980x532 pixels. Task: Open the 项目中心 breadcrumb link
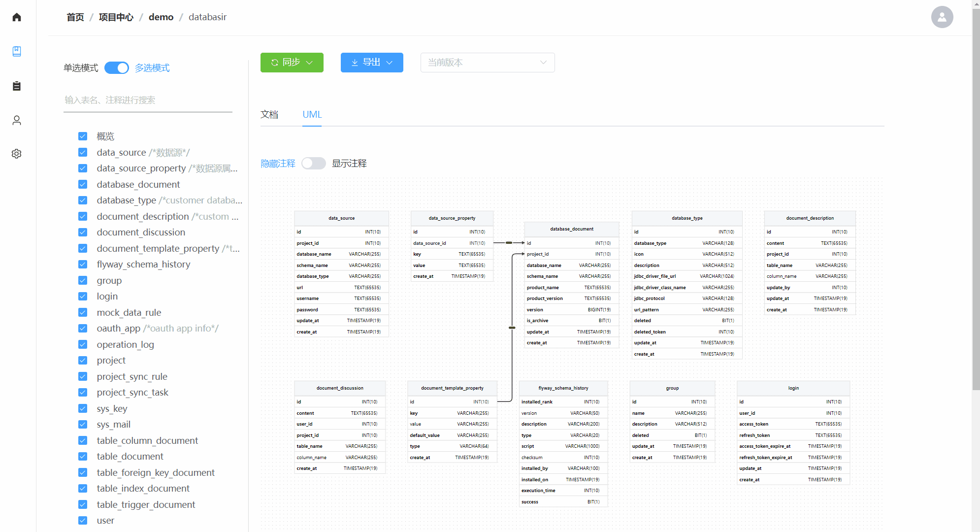click(116, 17)
